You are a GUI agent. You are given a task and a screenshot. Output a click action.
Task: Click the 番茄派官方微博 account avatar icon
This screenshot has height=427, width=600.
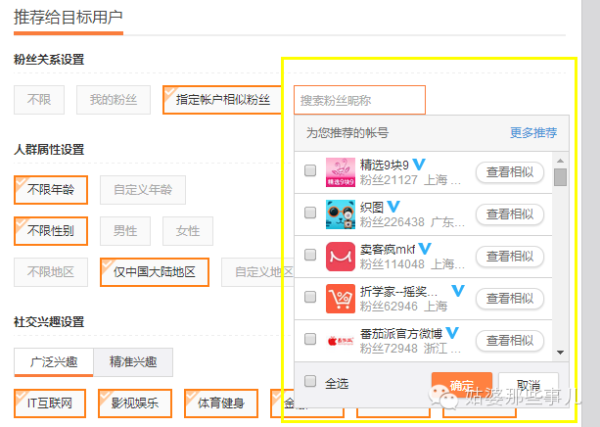341,339
